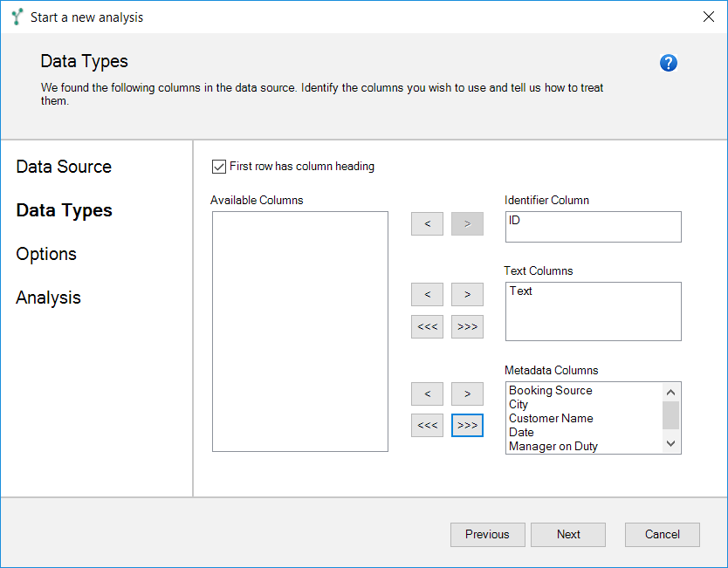Click Metadata Columns single right arrow button
This screenshot has width=728, height=568.
coord(467,393)
